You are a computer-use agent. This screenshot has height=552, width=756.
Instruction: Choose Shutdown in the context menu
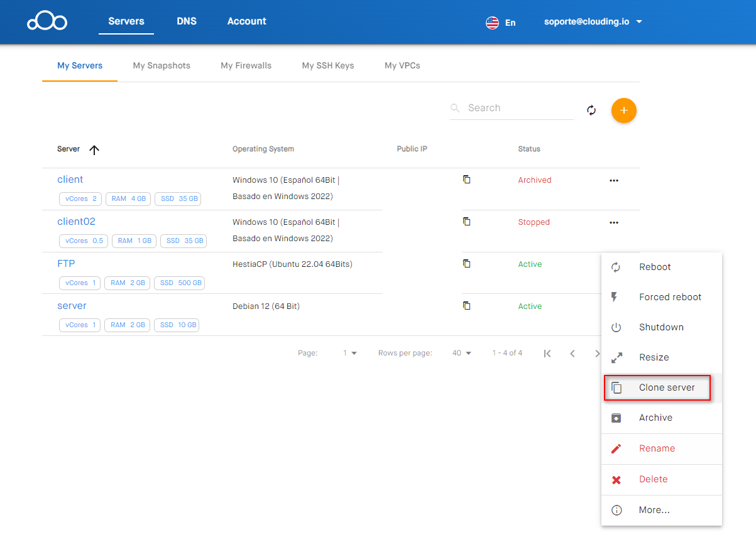pos(662,327)
